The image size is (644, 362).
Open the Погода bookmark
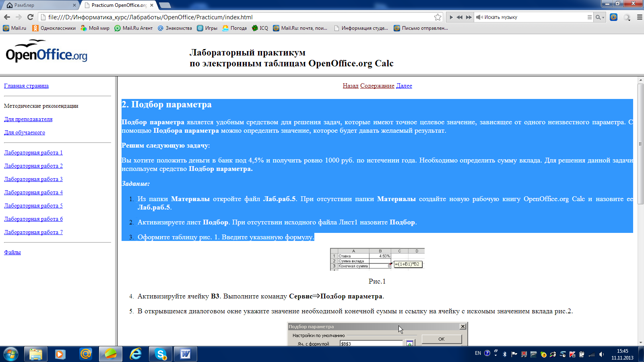234,28
